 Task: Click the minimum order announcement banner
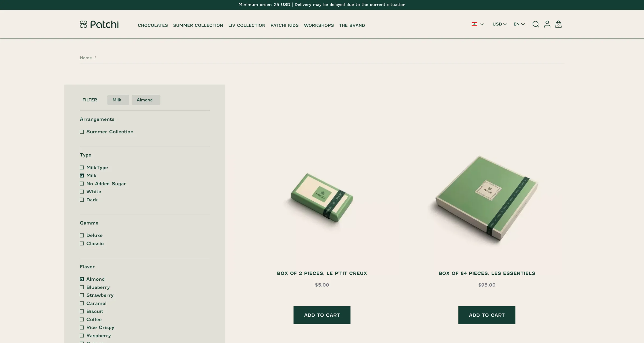[x=322, y=5]
